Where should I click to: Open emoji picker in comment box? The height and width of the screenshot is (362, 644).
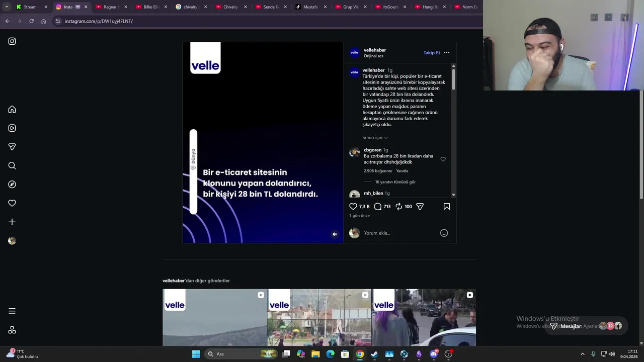pyautogui.click(x=444, y=233)
